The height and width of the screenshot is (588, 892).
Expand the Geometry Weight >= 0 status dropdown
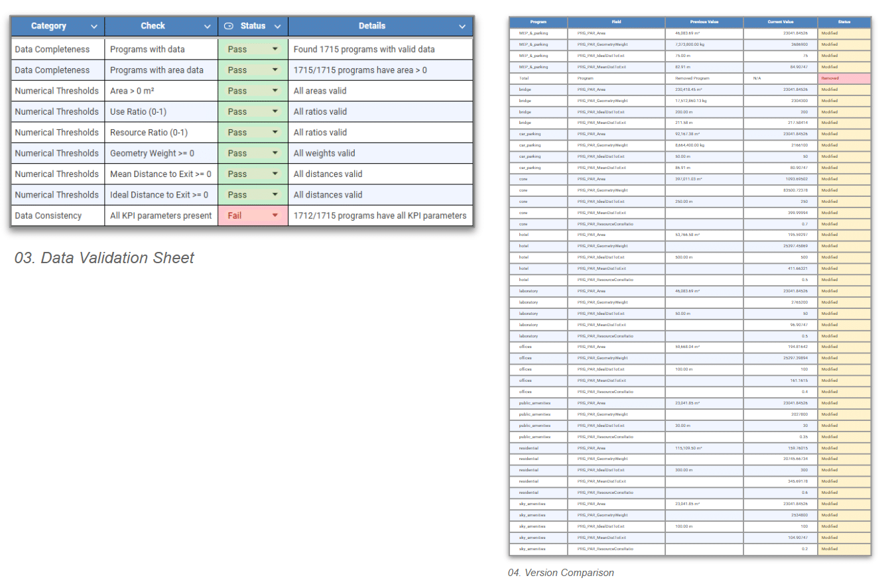275,153
